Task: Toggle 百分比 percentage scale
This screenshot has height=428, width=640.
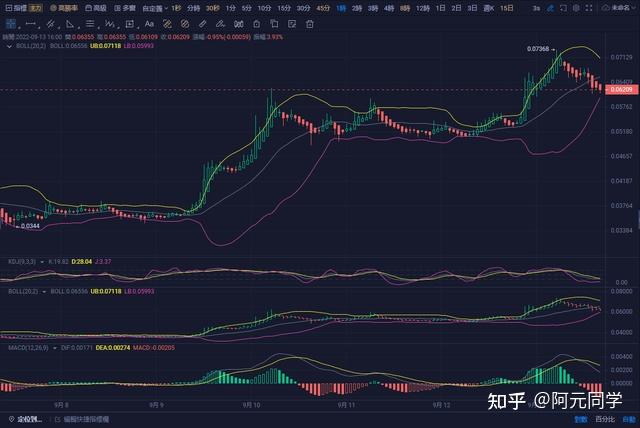Action: pos(605,419)
